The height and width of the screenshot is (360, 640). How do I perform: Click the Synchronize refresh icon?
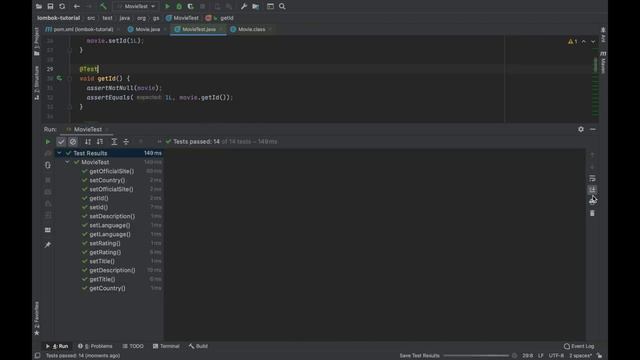pos(62,7)
